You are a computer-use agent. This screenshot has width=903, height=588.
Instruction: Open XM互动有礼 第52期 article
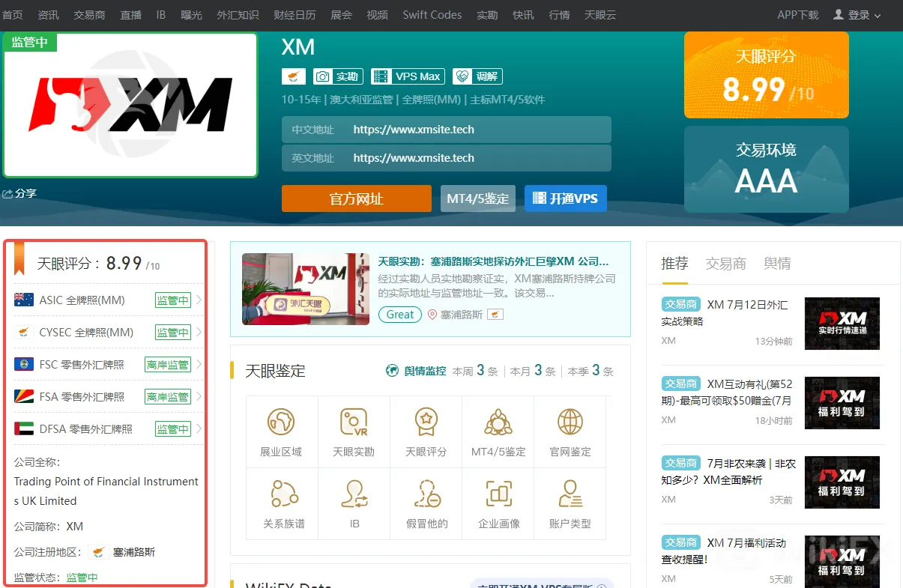pyautogui.click(x=727, y=392)
